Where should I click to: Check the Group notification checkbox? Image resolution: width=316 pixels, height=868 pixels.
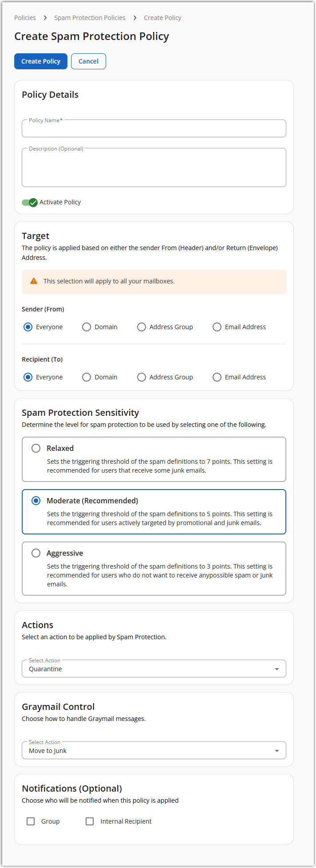[x=30, y=821]
